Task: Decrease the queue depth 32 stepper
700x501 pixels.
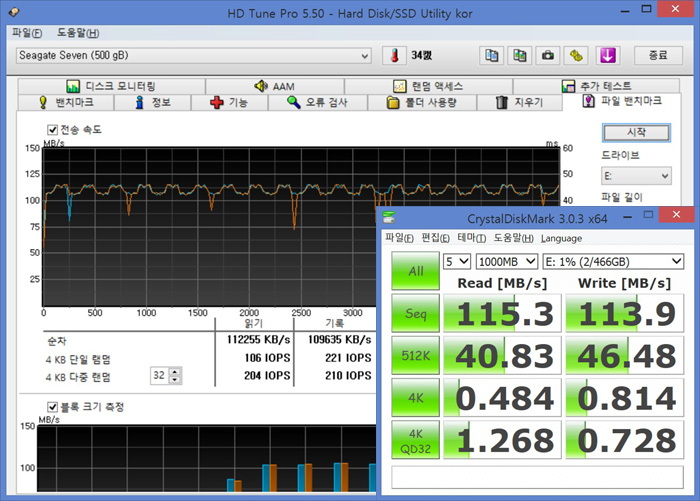Action: [175, 380]
